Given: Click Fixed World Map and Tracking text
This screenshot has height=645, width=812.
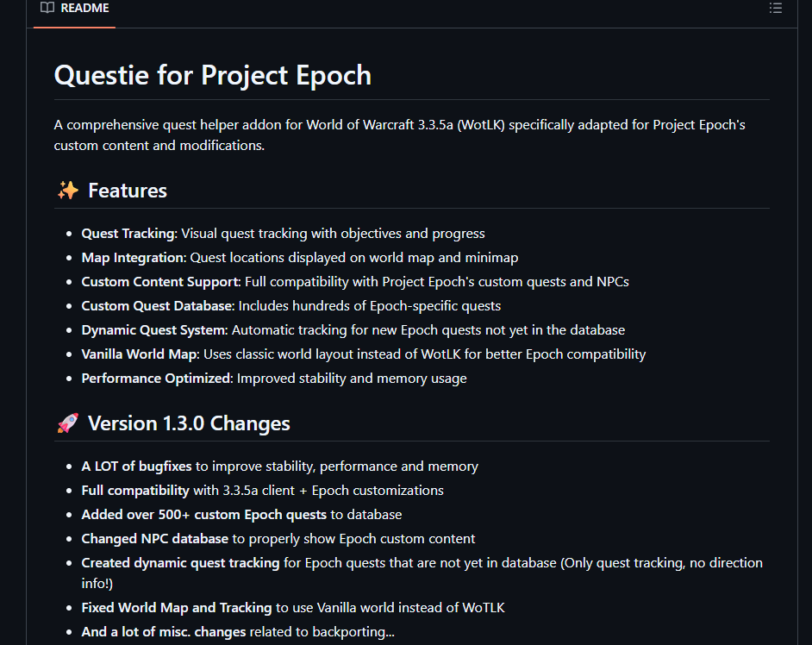Looking at the screenshot, I should click(177, 608).
